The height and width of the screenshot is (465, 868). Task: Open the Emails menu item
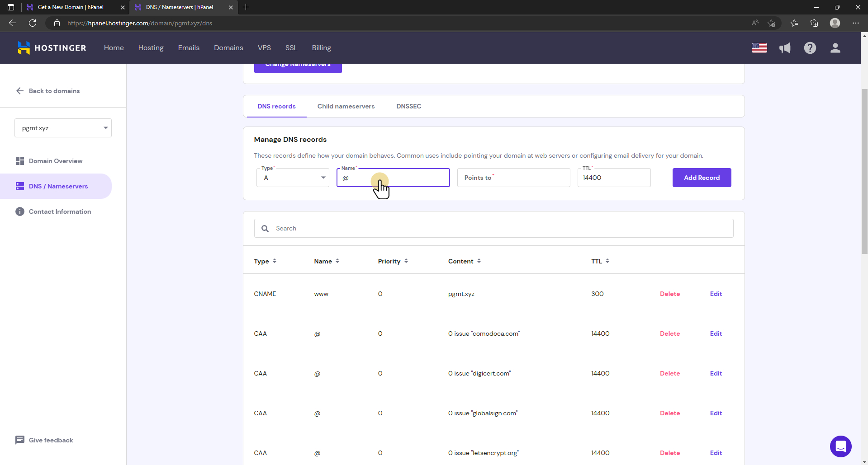pos(189,48)
